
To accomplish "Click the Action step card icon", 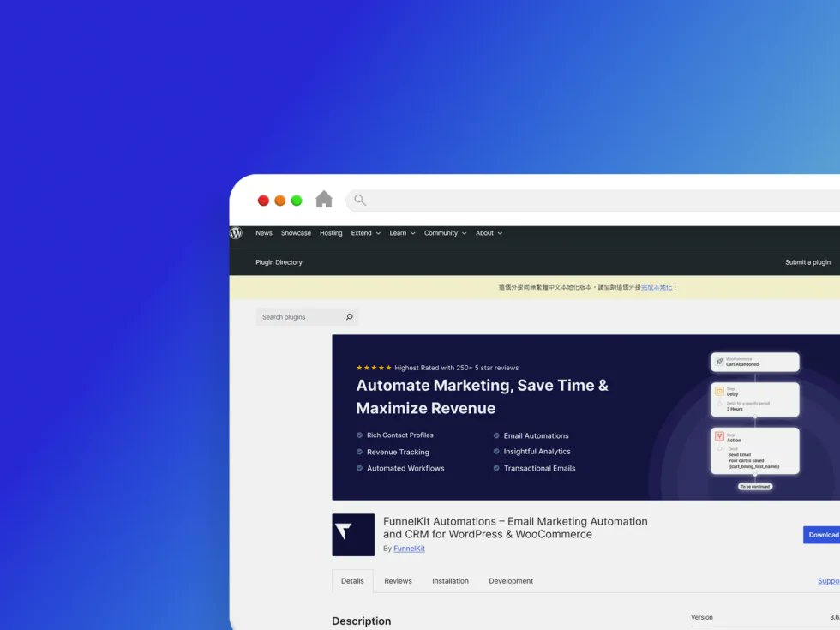I will 719,436.
